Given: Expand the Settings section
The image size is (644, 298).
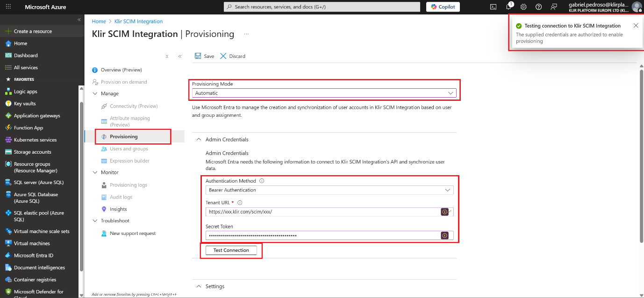Looking at the screenshot, I should 198,286.
